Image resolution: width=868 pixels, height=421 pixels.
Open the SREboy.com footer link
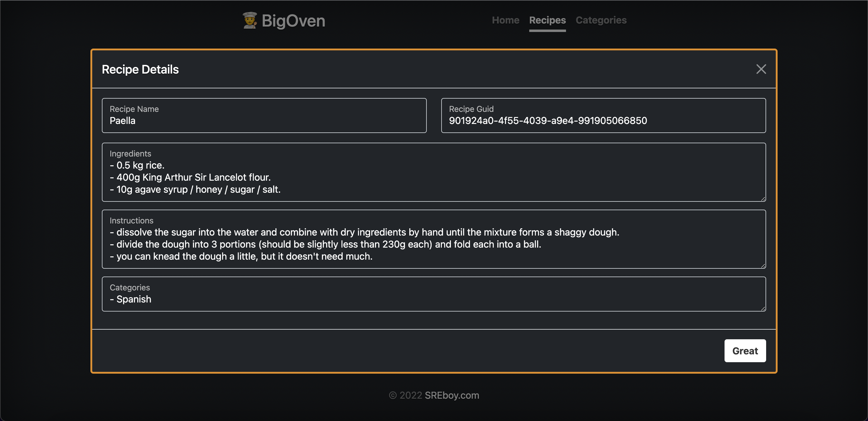452,395
